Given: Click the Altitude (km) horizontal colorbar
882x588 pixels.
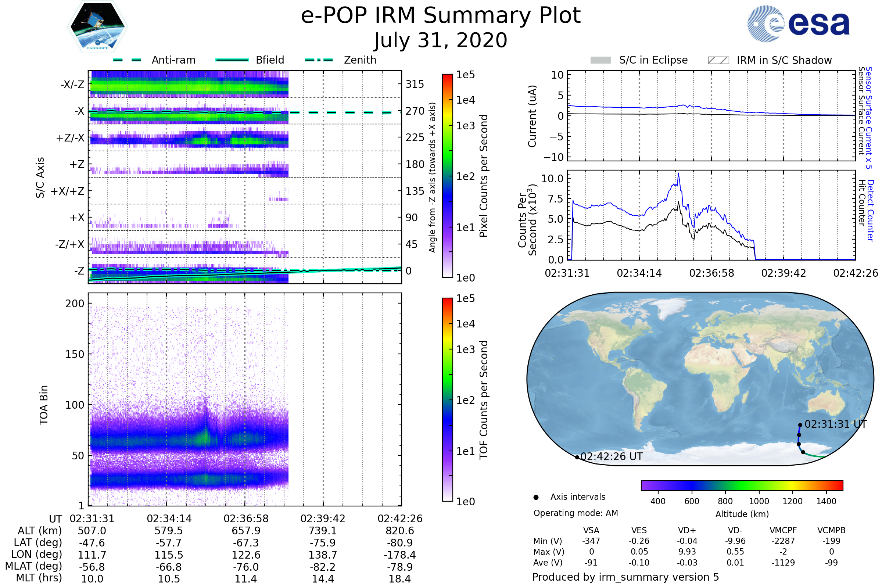Looking at the screenshot, I should click(742, 485).
